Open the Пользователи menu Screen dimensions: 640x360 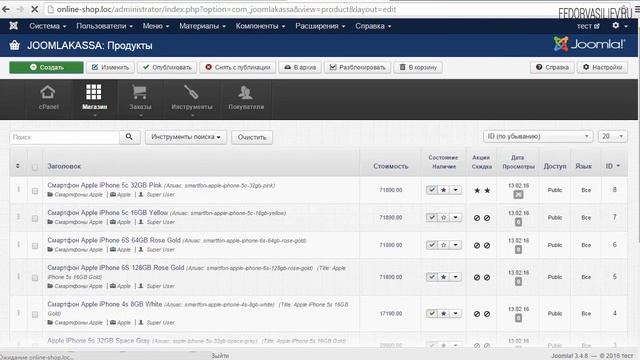click(x=104, y=26)
